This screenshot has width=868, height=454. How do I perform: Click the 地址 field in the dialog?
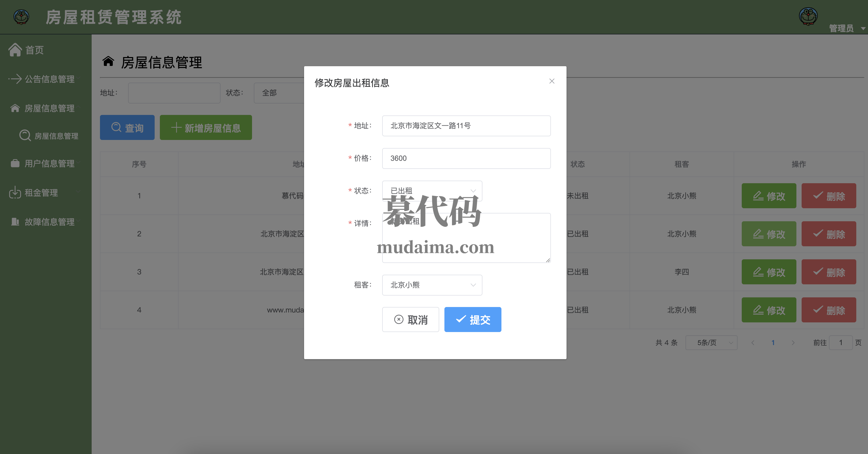coord(466,126)
